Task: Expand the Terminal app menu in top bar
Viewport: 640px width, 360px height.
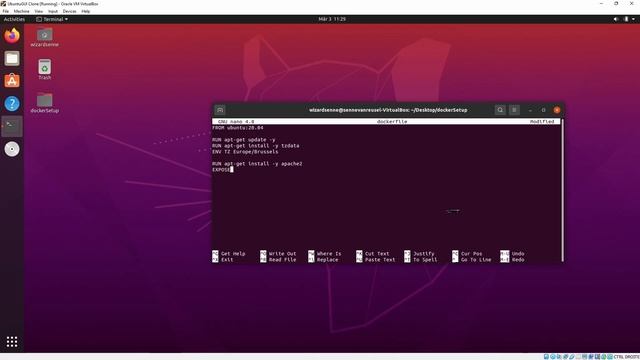Action: tap(52, 19)
